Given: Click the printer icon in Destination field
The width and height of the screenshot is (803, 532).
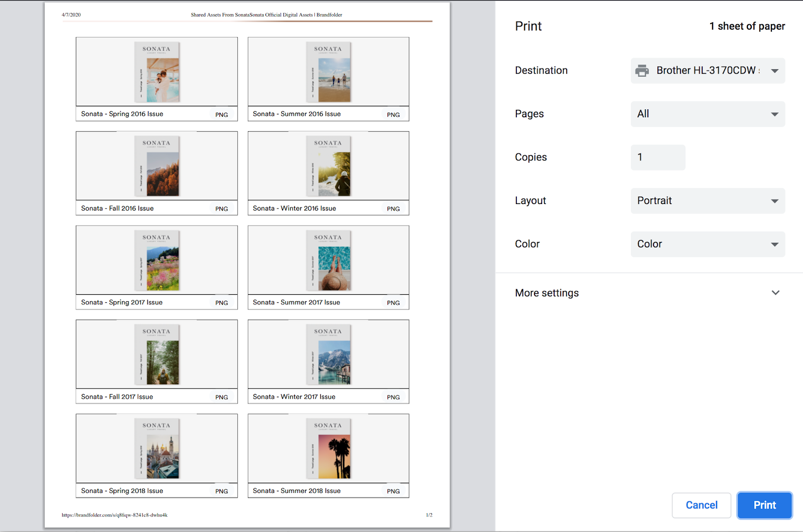Looking at the screenshot, I should 642,71.
